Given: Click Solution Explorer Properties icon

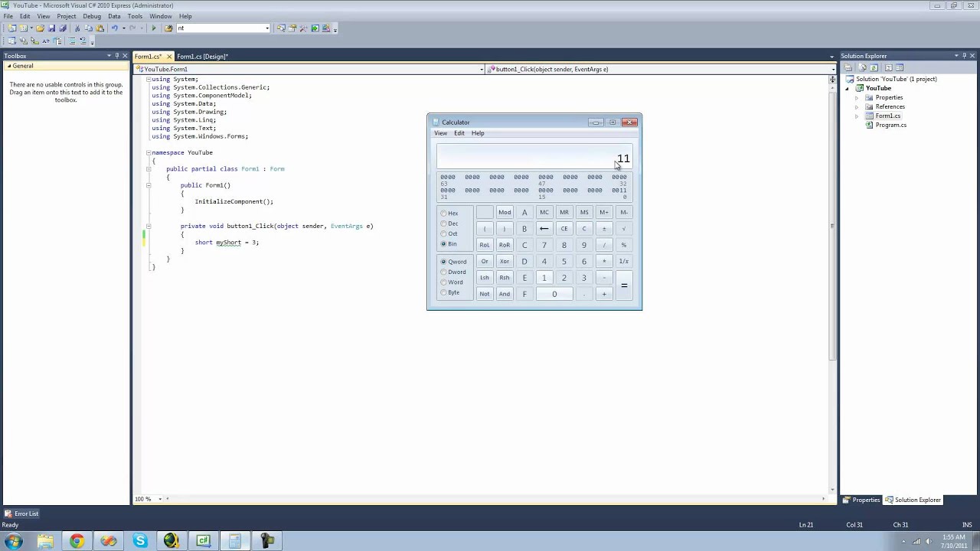Looking at the screenshot, I should (x=848, y=67).
